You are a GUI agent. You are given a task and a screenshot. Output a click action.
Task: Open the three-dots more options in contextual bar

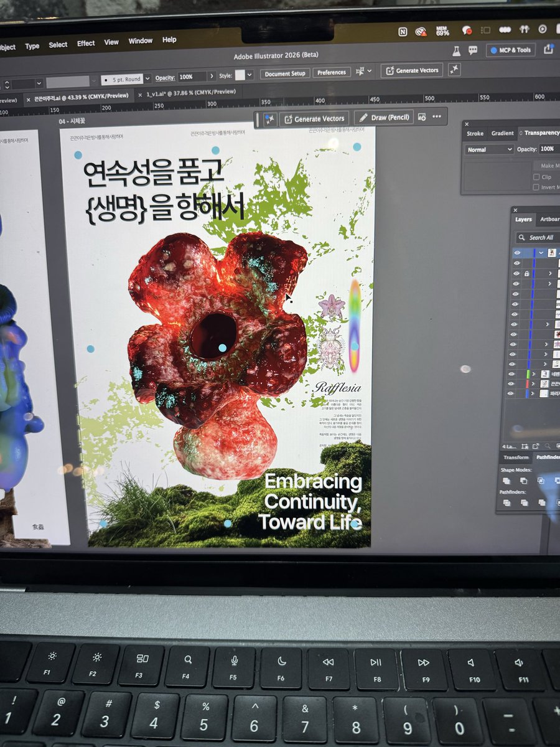pyautogui.click(x=436, y=116)
